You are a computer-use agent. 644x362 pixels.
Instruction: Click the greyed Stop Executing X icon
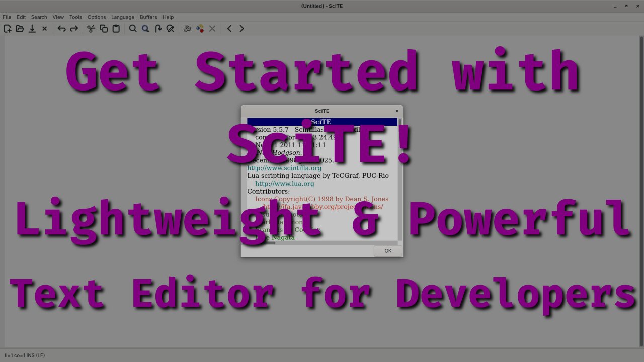pos(212,29)
